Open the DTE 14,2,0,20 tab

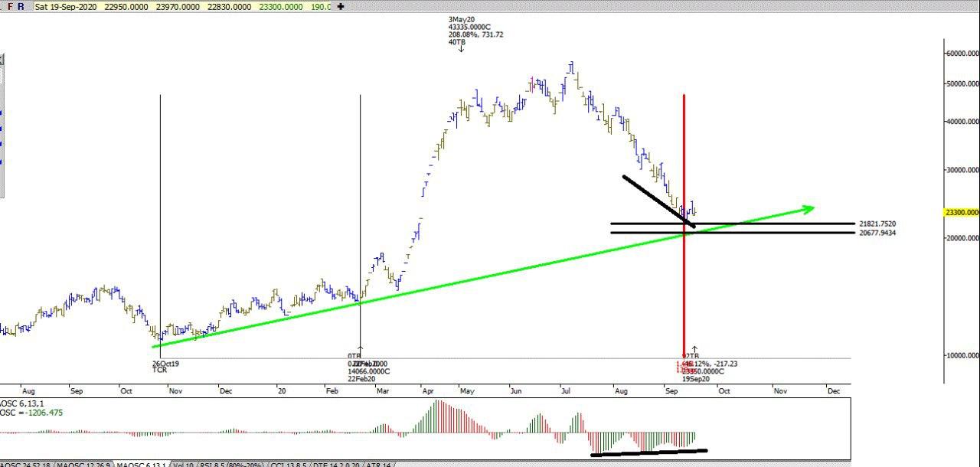(x=335, y=463)
